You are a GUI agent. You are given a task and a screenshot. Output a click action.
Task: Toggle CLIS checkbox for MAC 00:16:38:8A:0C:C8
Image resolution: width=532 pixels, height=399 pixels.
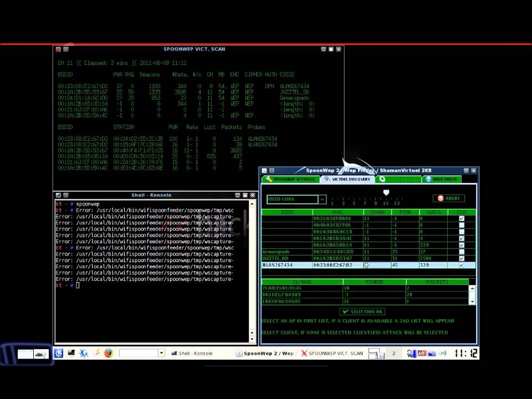point(462,232)
